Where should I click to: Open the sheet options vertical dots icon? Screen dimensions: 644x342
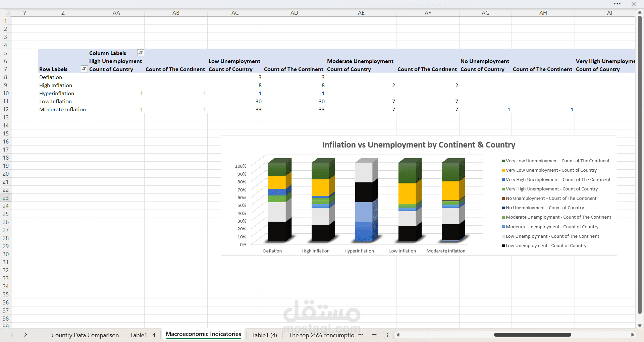[x=388, y=335]
